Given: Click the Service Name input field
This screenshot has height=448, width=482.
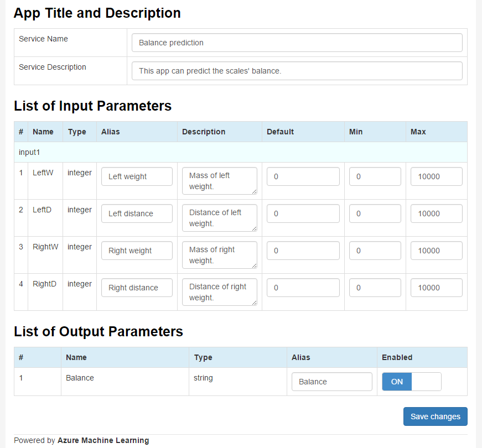Looking at the screenshot, I should click(297, 43).
